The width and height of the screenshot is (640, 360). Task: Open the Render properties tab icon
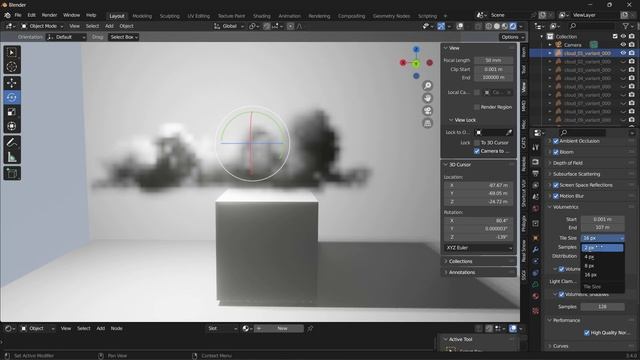coord(536,162)
